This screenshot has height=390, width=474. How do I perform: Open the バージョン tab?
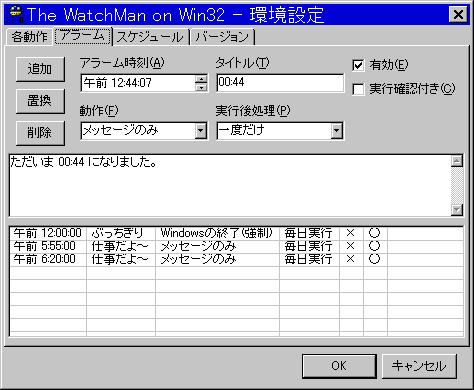click(222, 37)
